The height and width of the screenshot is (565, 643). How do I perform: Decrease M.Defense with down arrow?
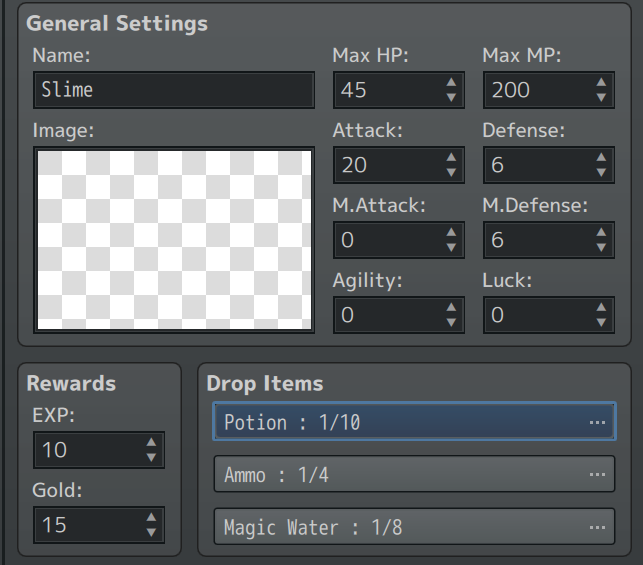click(602, 248)
